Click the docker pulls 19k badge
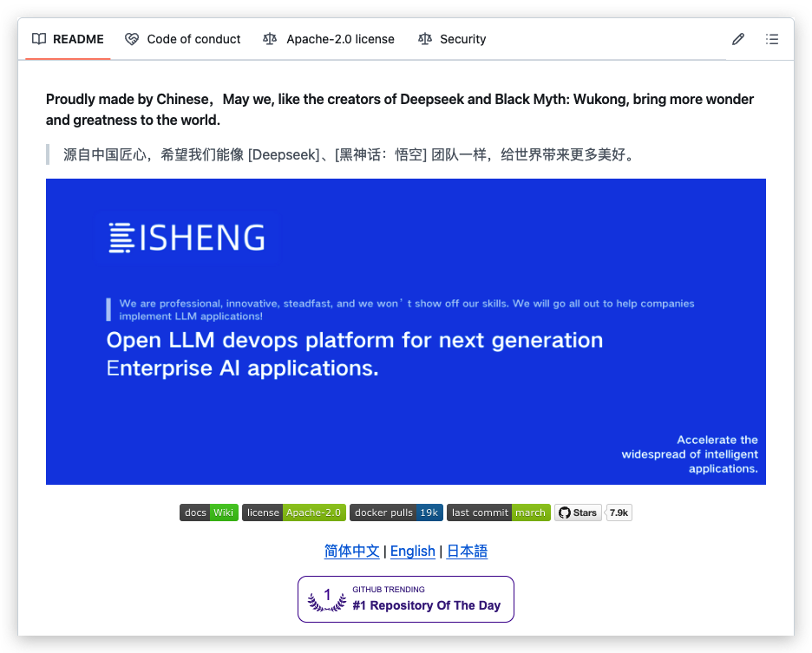The width and height of the screenshot is (812, 653). tap(396, 513)
